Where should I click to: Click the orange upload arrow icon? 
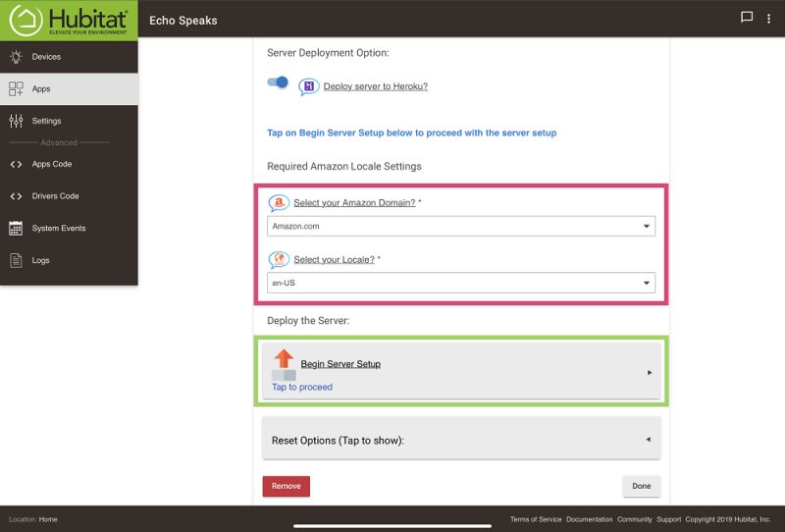(x=284, y=358)
